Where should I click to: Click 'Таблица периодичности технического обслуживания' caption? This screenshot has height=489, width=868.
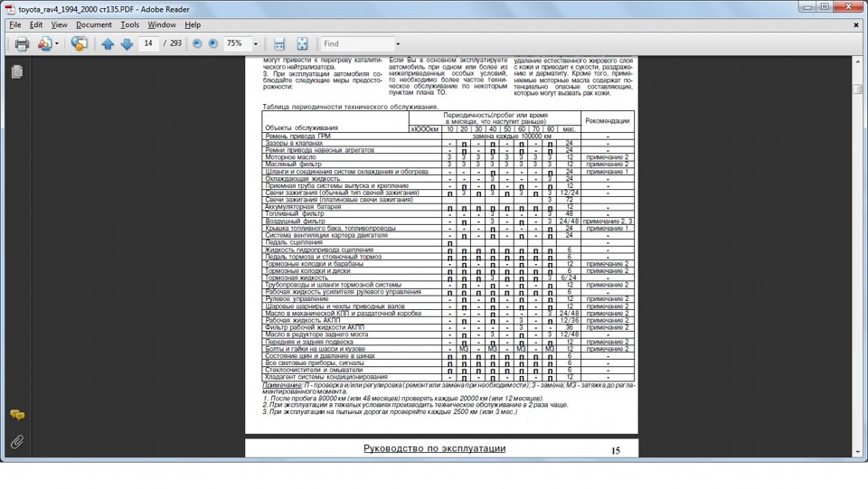pos(351,107)
